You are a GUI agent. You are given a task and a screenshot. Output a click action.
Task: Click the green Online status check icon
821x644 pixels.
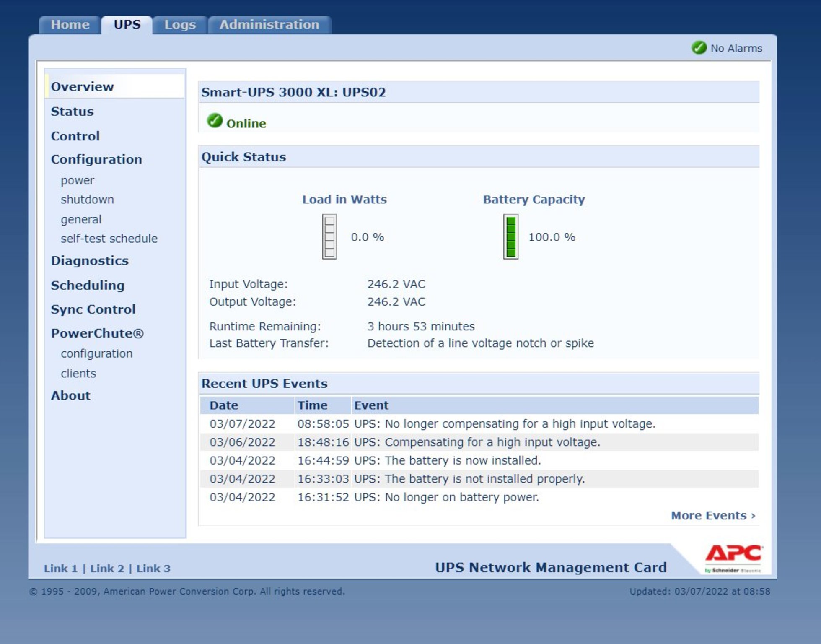[x=215, y=121]
